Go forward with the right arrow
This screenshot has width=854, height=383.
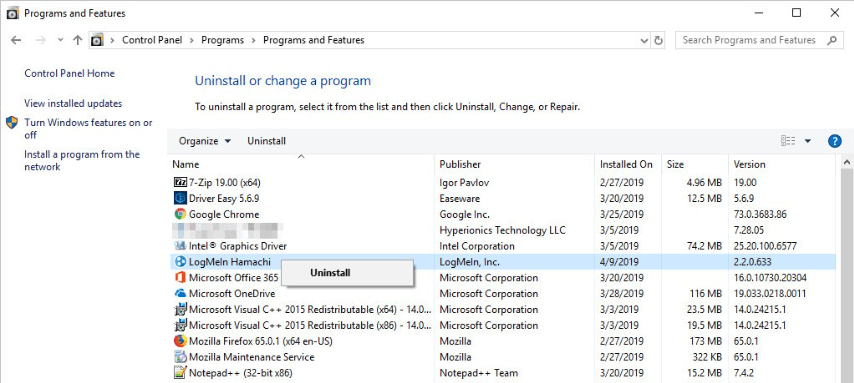pos(41,40)
